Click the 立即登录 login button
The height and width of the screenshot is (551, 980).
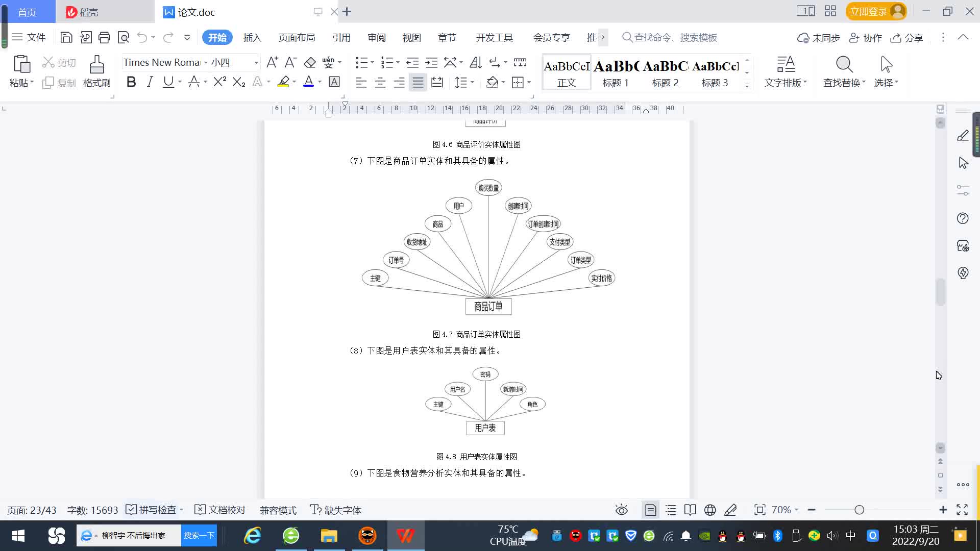(869, 11)
